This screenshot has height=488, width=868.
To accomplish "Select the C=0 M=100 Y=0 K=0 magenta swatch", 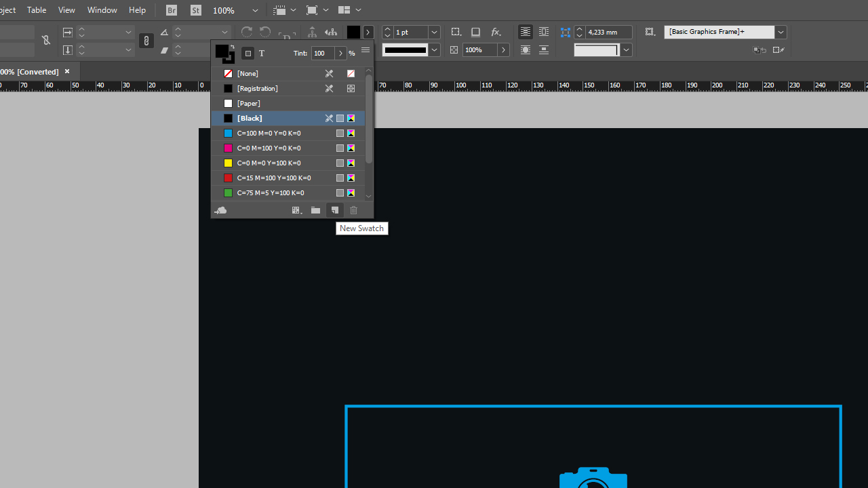I will point(269,148).
